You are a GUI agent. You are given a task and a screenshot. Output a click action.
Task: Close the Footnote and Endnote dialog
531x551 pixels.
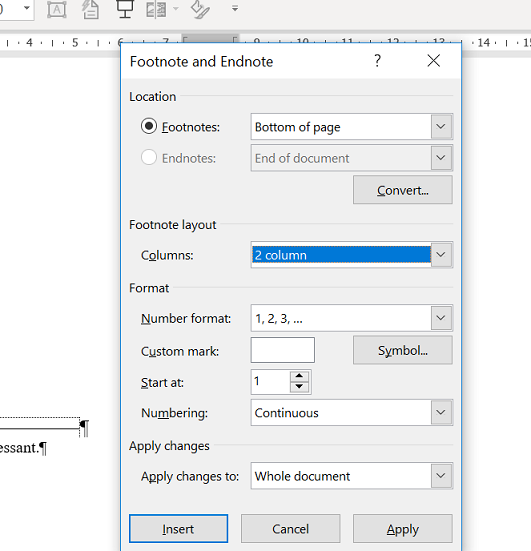click(434, 61)
